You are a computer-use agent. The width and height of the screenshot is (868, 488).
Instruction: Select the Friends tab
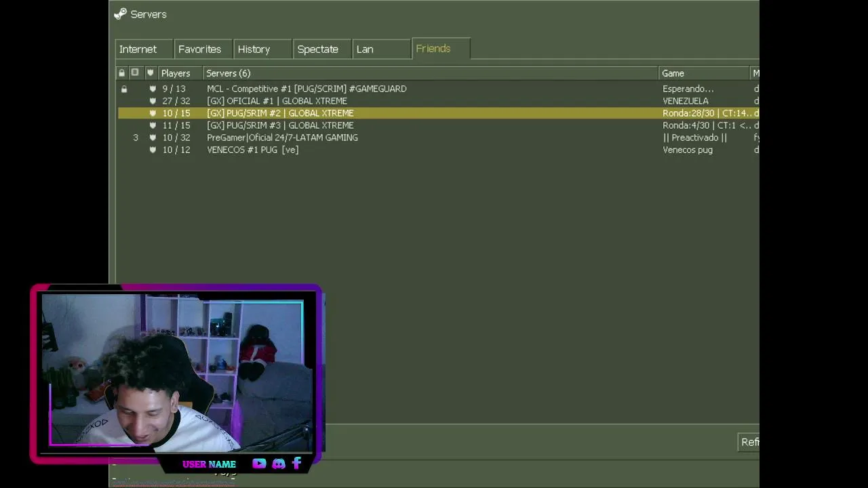[x=441, y=49]
